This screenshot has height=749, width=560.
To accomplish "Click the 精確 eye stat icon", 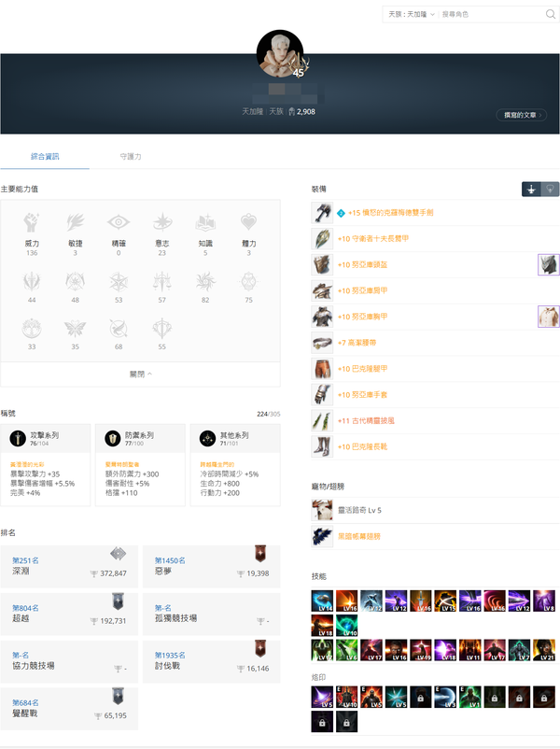I will click(119, 222).
